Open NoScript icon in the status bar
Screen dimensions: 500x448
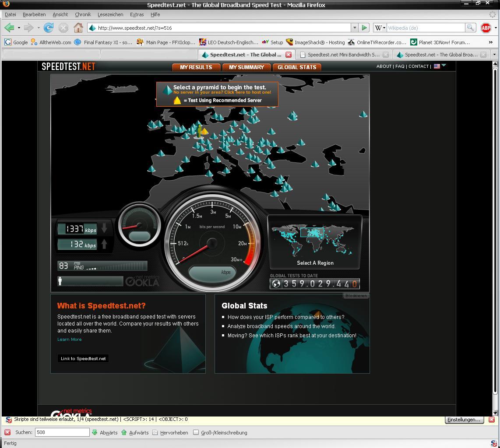pyautogui.click(x=493, y=443)
